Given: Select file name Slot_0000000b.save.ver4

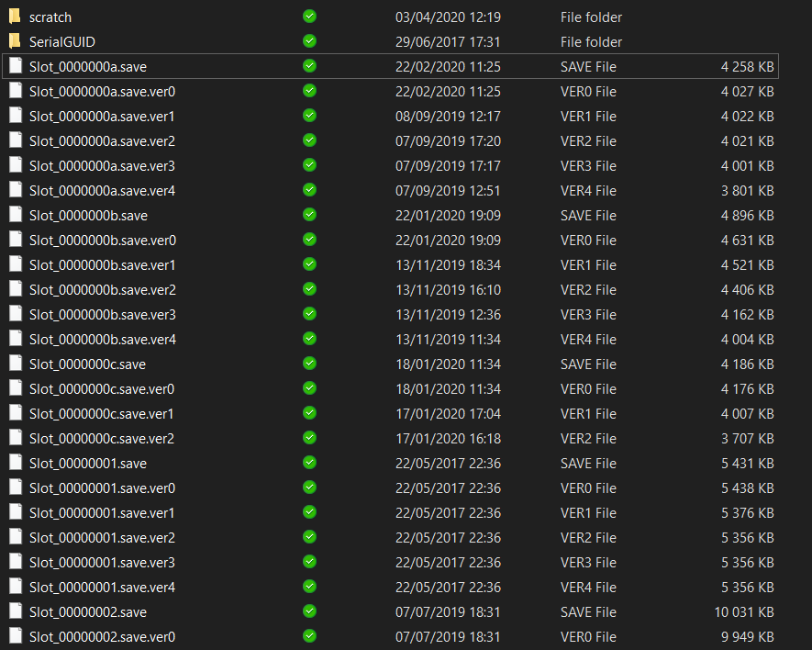Looking at the screenshot, I should point(103,340).
